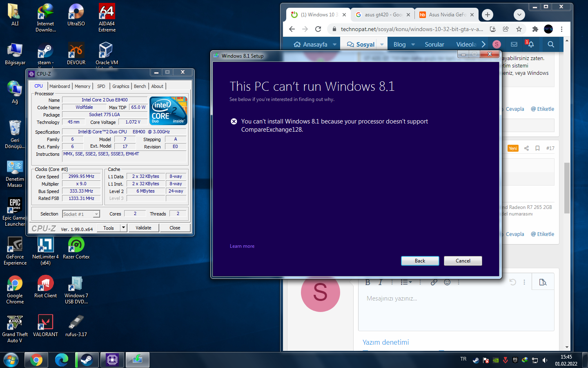
Task: Open the rufus-3.17 desktop icon
Action: coord(76,326)
